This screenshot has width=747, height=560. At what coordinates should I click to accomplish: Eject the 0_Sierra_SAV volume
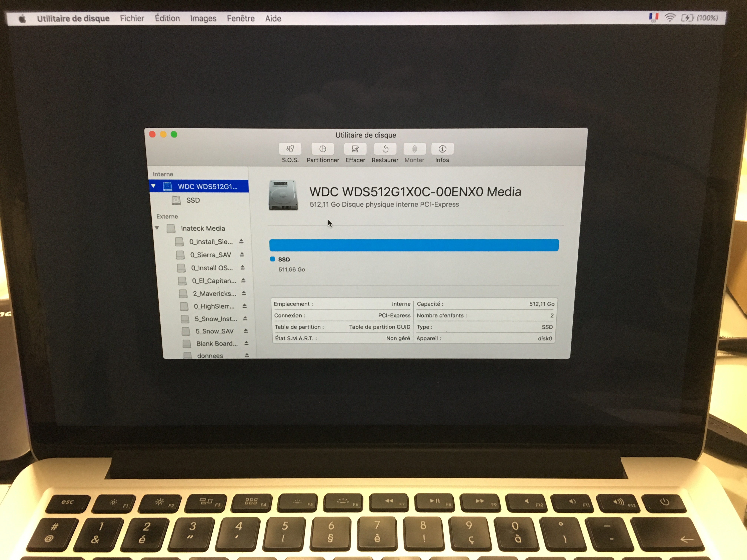(x=242, y=254)
